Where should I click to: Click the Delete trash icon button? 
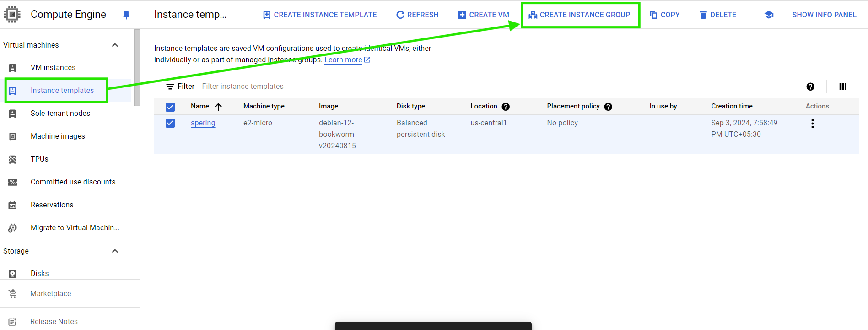[717, 15]
